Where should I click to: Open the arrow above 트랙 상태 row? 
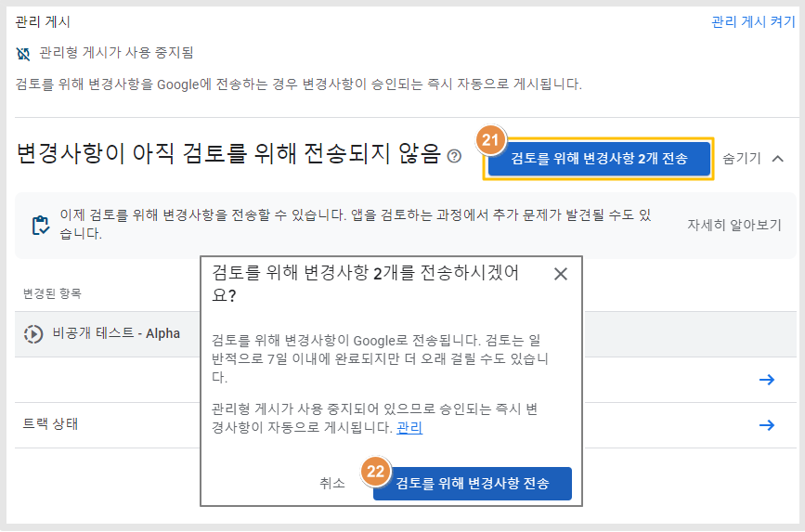click(767, 380)
